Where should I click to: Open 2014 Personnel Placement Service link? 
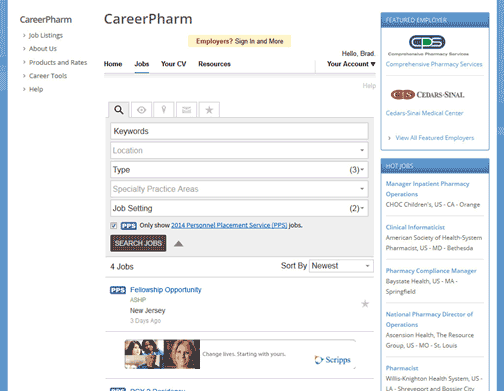coord(229,225)
